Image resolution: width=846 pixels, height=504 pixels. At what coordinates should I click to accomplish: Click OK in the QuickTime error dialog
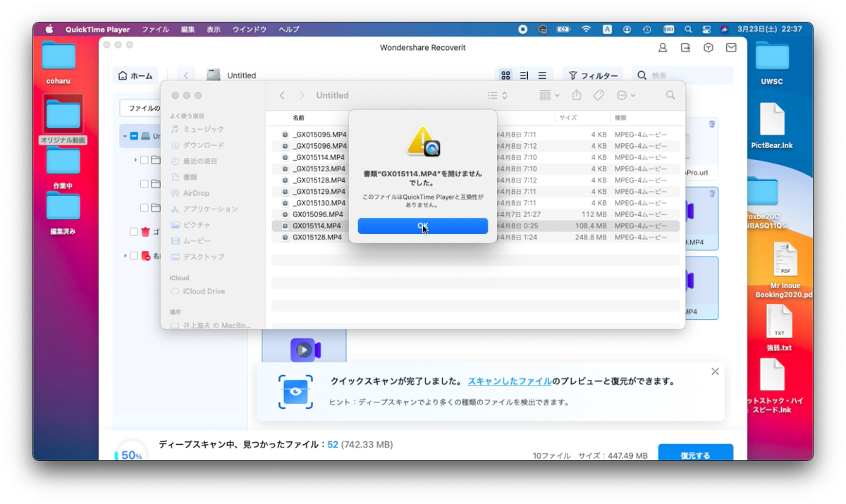coord(422,226)
